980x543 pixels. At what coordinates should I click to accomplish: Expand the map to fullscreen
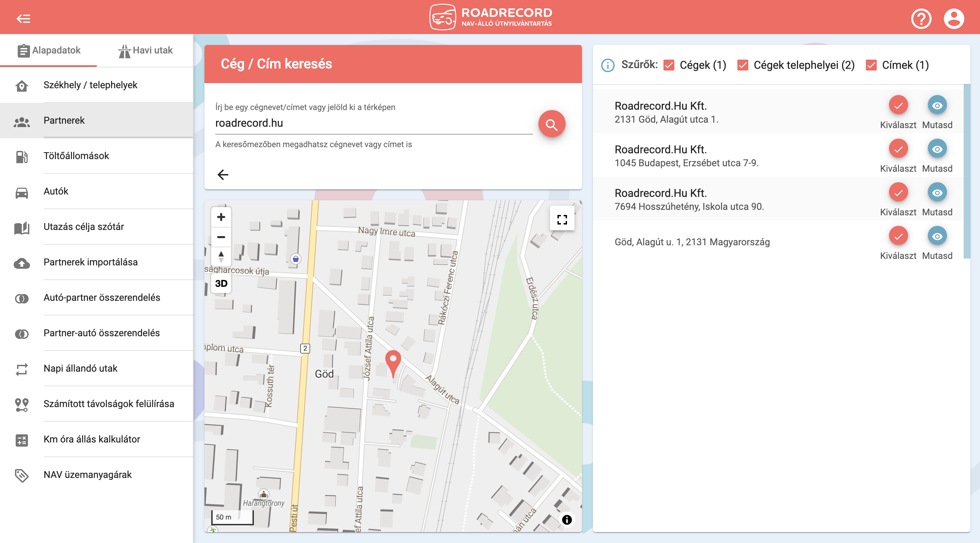pyautogui.click(x=562, y=219)
